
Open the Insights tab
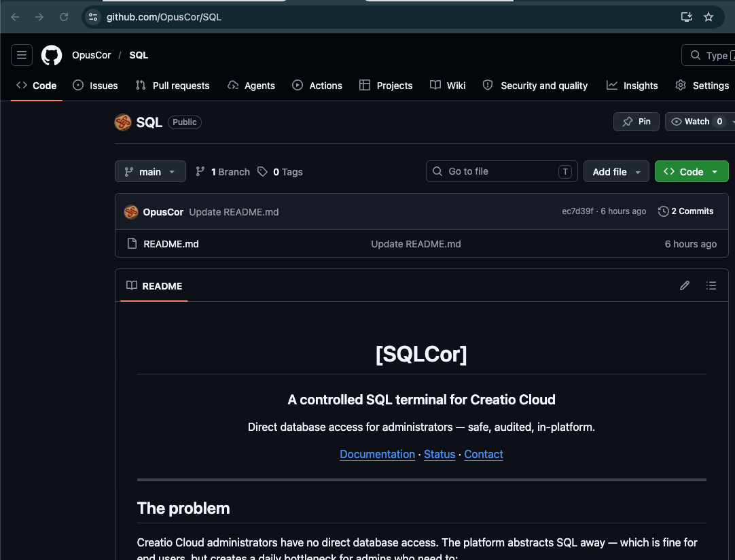(x=632, y=86)
